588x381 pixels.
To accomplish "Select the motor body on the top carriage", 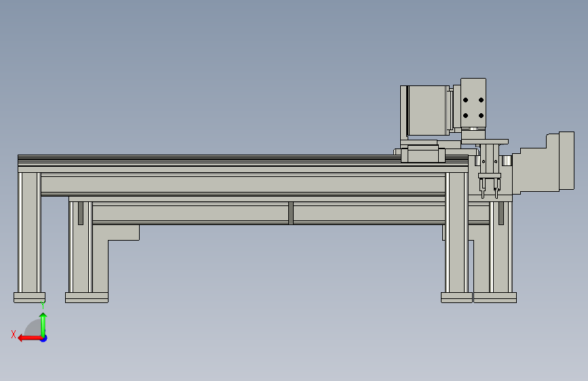I will point(428,111).
